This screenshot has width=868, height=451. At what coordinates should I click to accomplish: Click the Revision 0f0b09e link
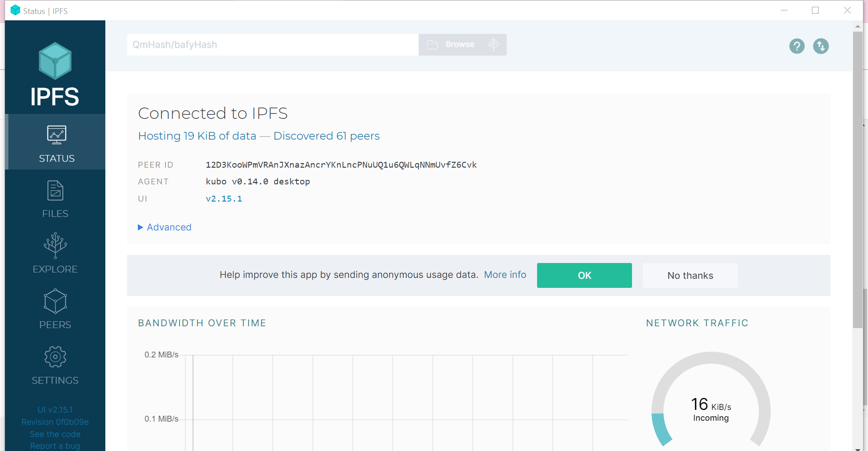click(x=55, y=422)
